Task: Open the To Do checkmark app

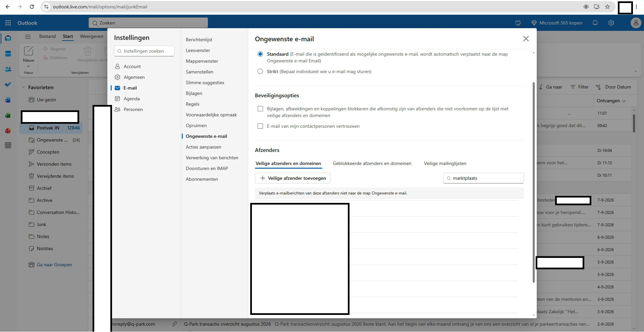Action: pyautogui.click(x=8, y=85)
